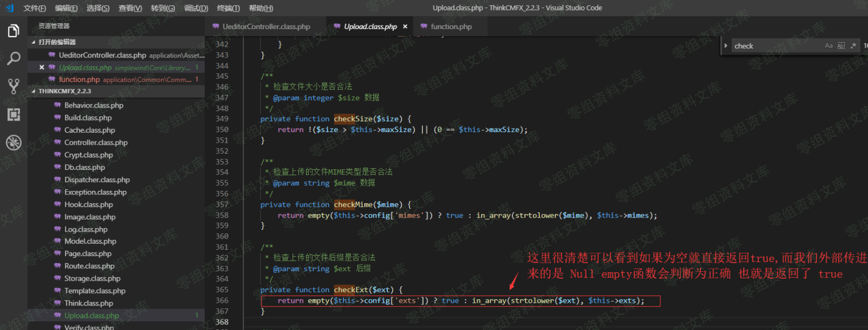Select Template.class.php in the file tree
The width and height of the screenshot is (868, 330).
click(x=95, y=291)
